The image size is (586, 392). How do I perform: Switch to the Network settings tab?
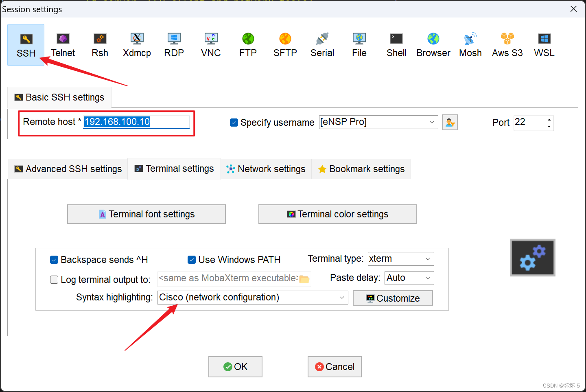pos(265,169)
